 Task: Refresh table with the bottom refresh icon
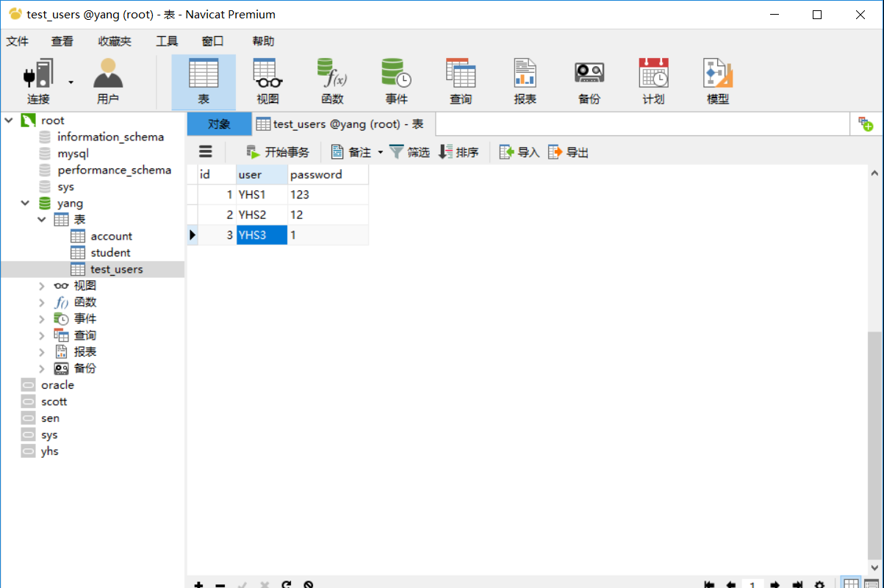(287, 584)
